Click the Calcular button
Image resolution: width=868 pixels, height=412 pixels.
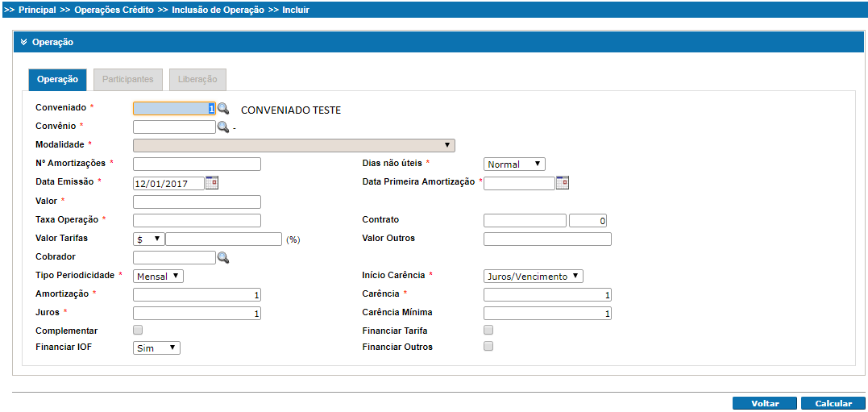(833, 403)
